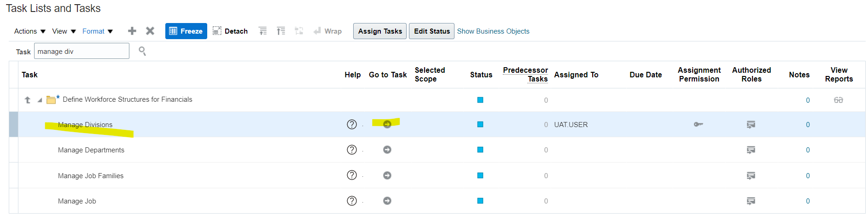The height and width of the screenshot is (215, 868).
Task: Collapse Define Workforce Structures for Financials folder
Action: click(40, 100)
